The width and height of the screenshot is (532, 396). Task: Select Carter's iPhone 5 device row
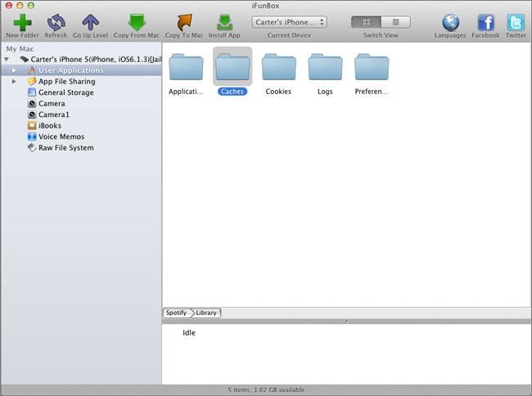81,60
